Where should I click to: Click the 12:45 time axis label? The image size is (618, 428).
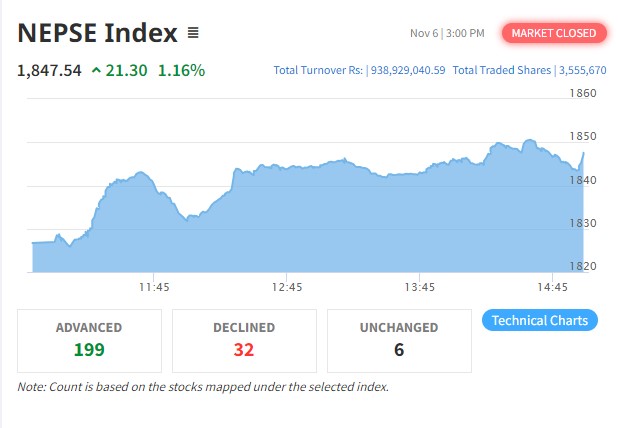(286, 287)
